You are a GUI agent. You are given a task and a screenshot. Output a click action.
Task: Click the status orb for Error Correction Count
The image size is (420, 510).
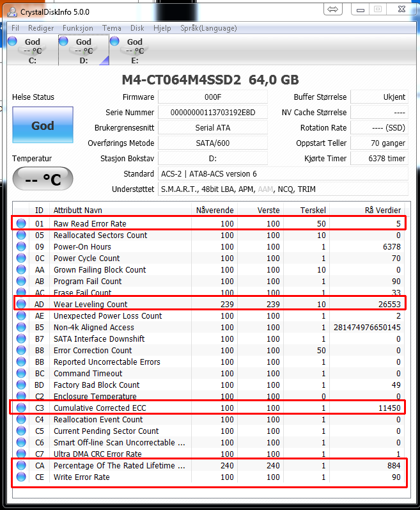click(x=21, y=350)
